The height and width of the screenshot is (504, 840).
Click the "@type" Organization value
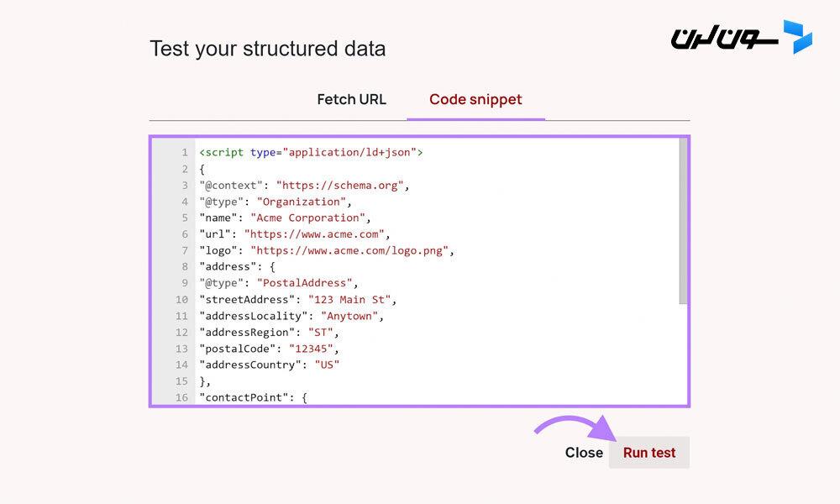coord(302,202)
